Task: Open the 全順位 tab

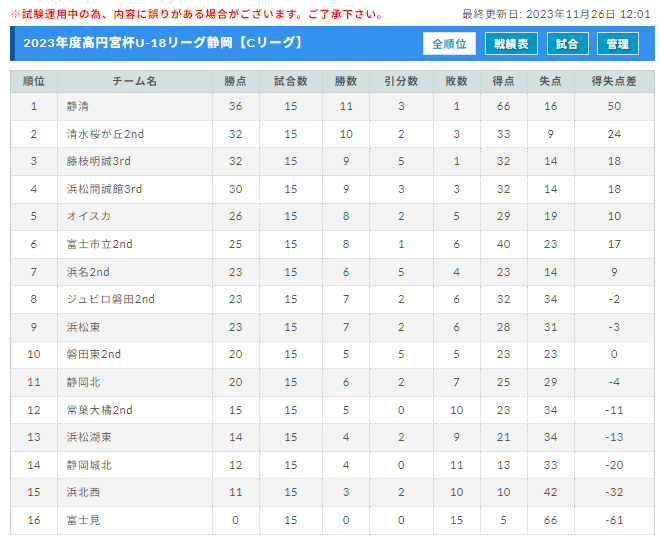Action: click(449, 44)
